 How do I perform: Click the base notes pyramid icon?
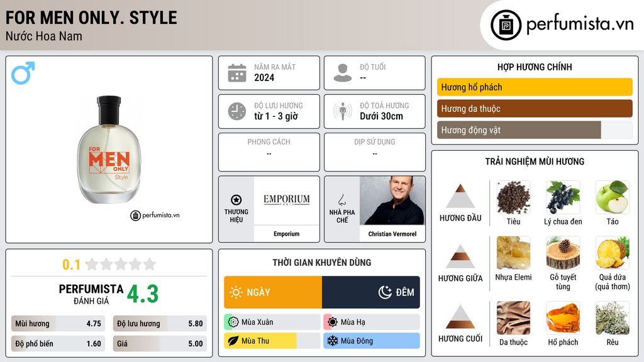(x=460, y=317)
